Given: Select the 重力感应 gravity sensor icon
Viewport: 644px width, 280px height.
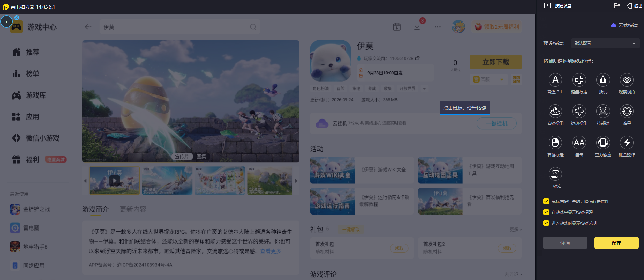Looking at the screenshot, I should tap(603, 143).
